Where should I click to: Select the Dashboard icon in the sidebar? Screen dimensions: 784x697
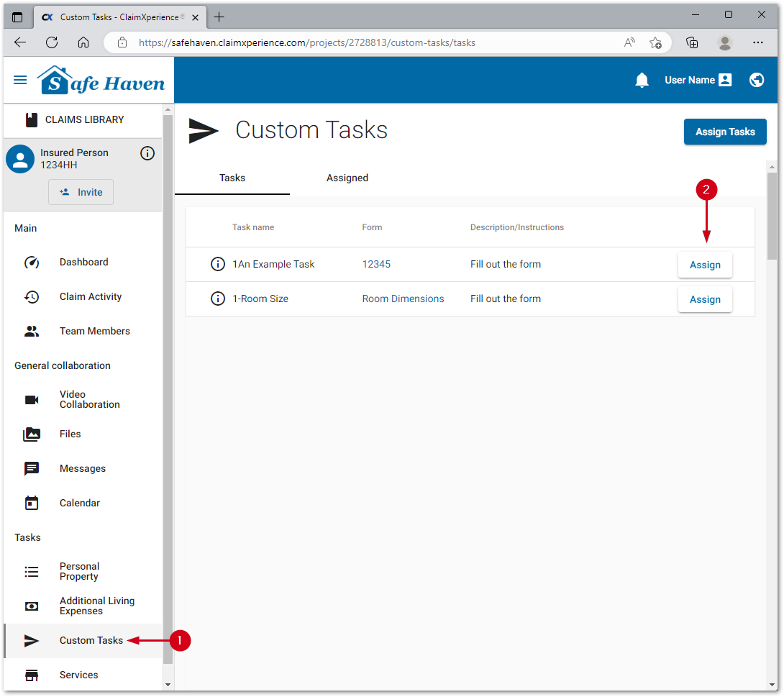click(32, 262)
